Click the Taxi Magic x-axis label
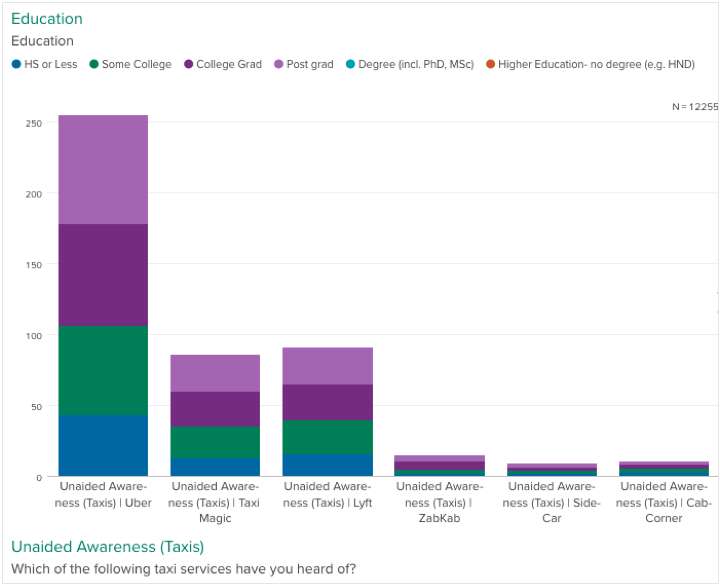This screenshot has width=720, height=585. point(215,502)
